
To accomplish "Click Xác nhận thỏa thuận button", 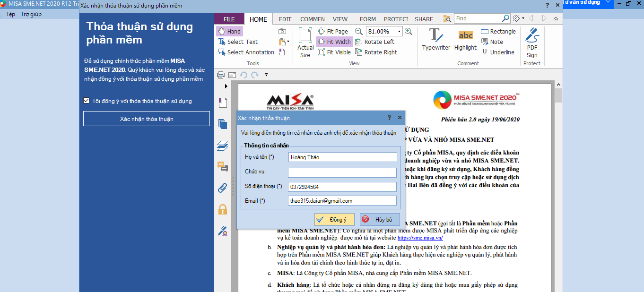I will click(147, 119).
